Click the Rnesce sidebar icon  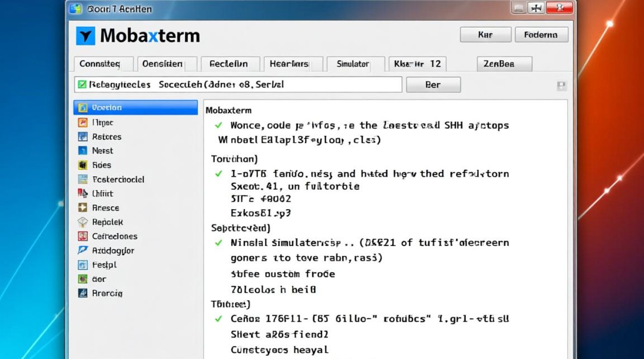(82, 208)
